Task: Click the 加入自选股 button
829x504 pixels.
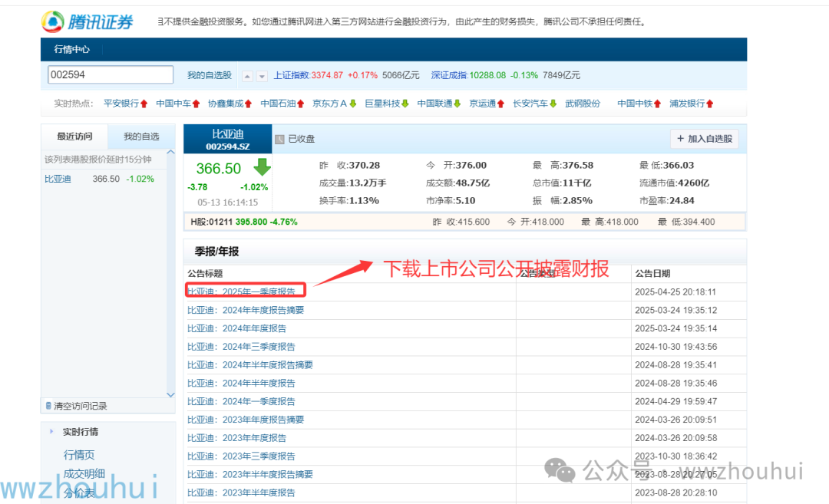Action: click(705, 139)
